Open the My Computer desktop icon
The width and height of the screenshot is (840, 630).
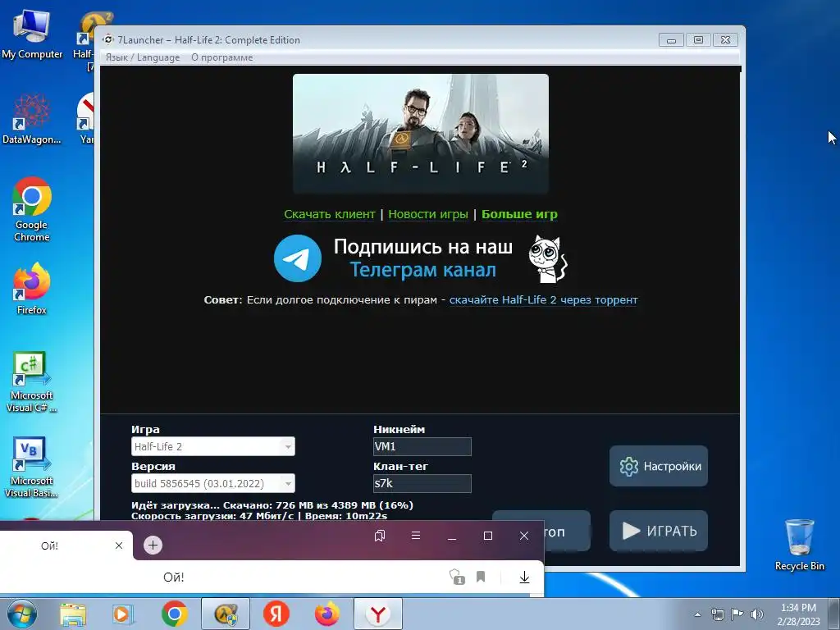tap(32, 33)
